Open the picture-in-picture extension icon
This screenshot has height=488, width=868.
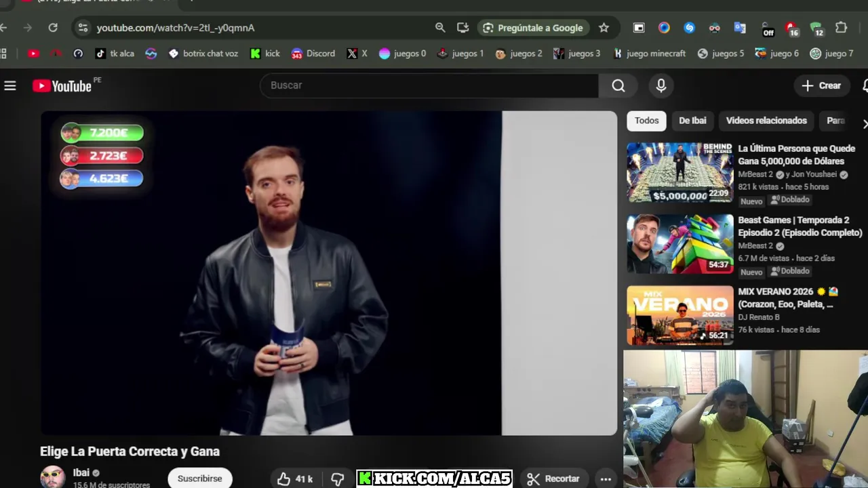point(639,28)
